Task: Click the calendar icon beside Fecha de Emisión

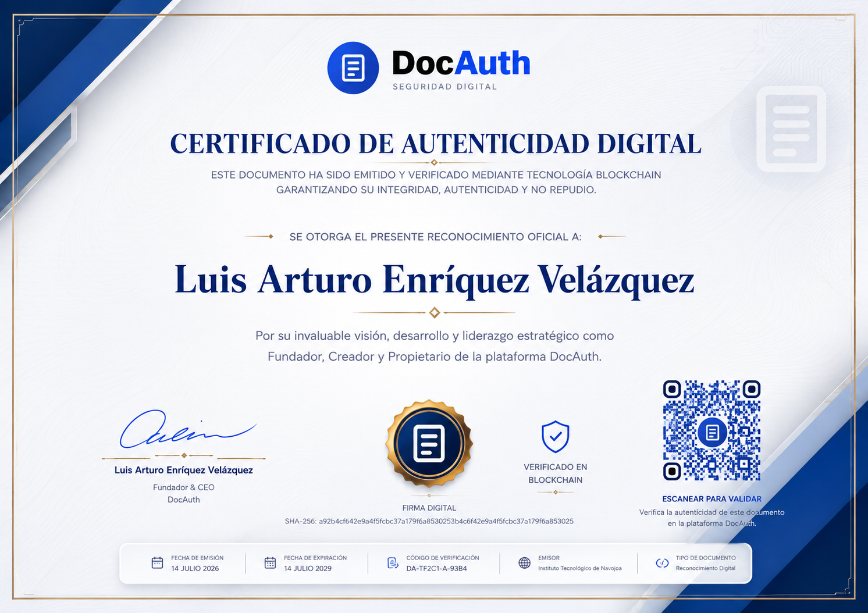Action: (157, 562)
